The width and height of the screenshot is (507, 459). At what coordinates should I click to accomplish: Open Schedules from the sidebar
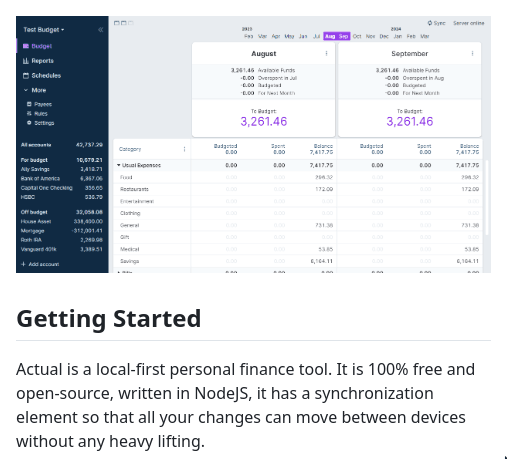point(42,75)
